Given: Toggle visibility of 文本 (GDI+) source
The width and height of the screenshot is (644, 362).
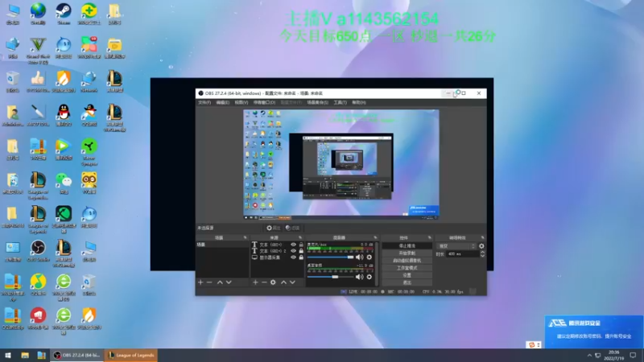Looking at the screenshot, I should click(x=293, y=245).
